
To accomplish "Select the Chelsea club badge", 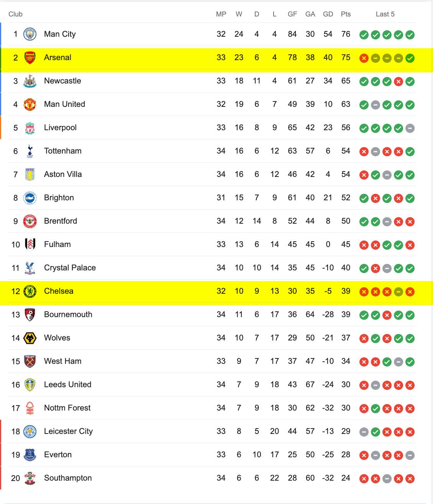I will click(x=30, y=291).
